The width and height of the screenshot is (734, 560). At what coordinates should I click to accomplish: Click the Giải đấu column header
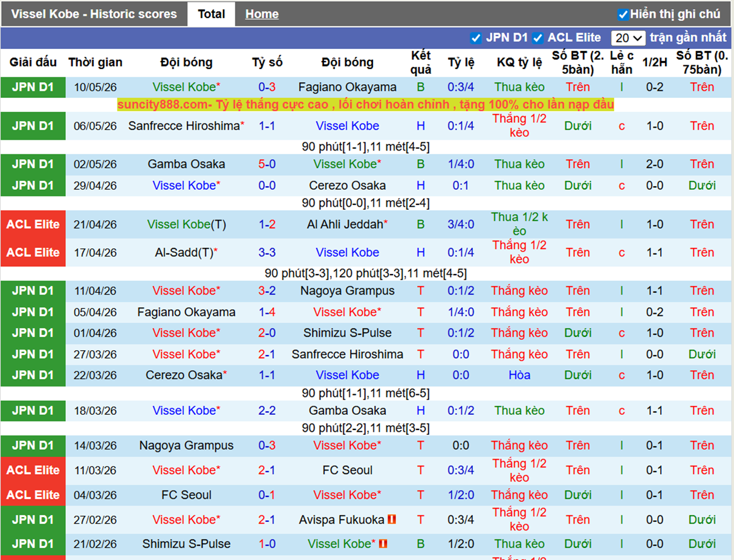[x=33, y=62]
